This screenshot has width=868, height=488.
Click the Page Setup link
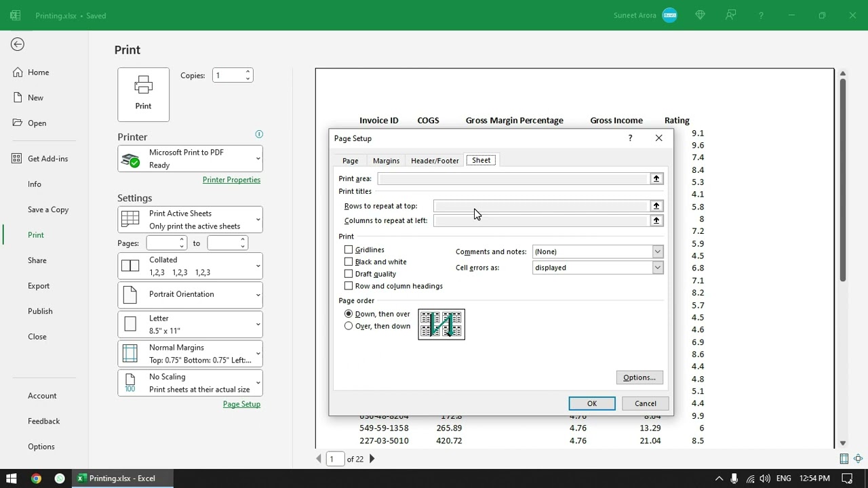pyautogui.click(x=241, y=404)
